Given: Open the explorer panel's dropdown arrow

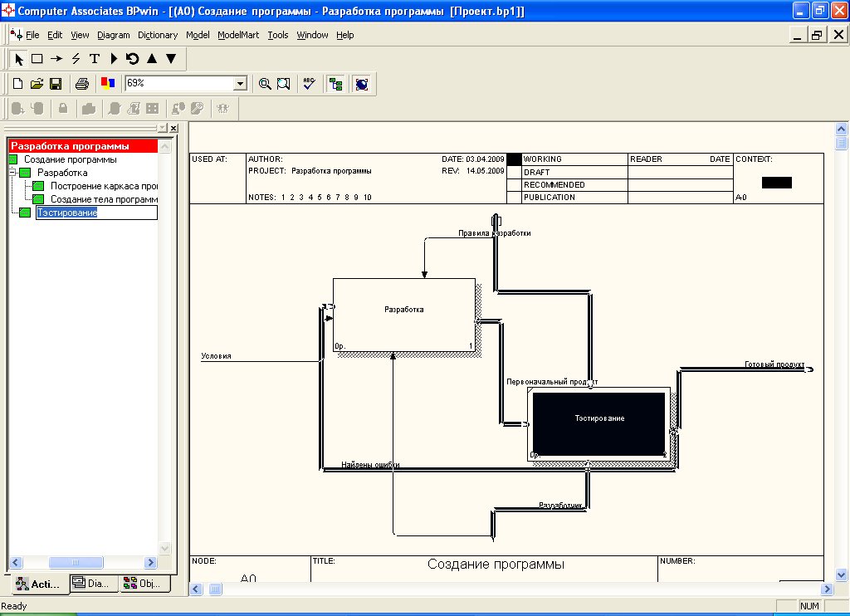Looking at the screenshot, I should [x=163, y=128].
